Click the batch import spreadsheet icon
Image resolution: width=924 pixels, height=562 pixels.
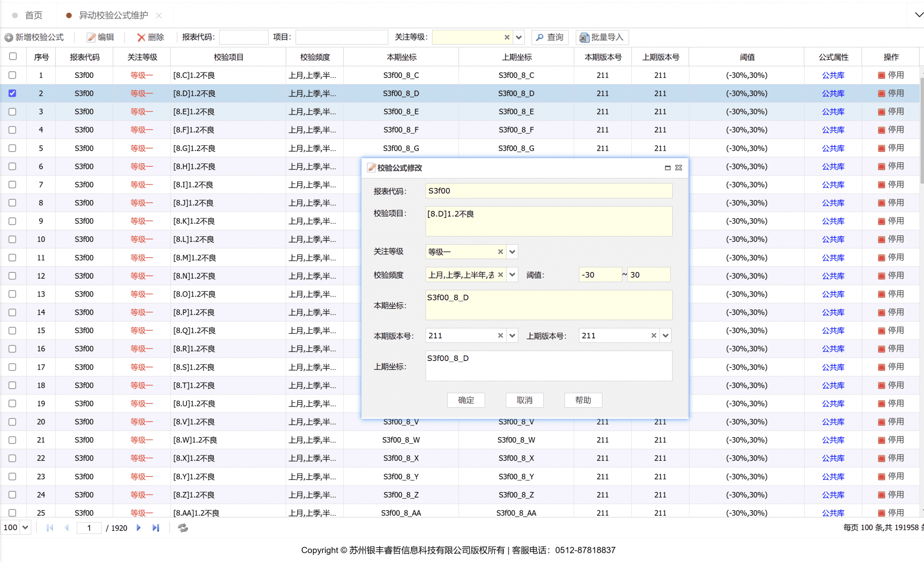click(x=584, y=38)
